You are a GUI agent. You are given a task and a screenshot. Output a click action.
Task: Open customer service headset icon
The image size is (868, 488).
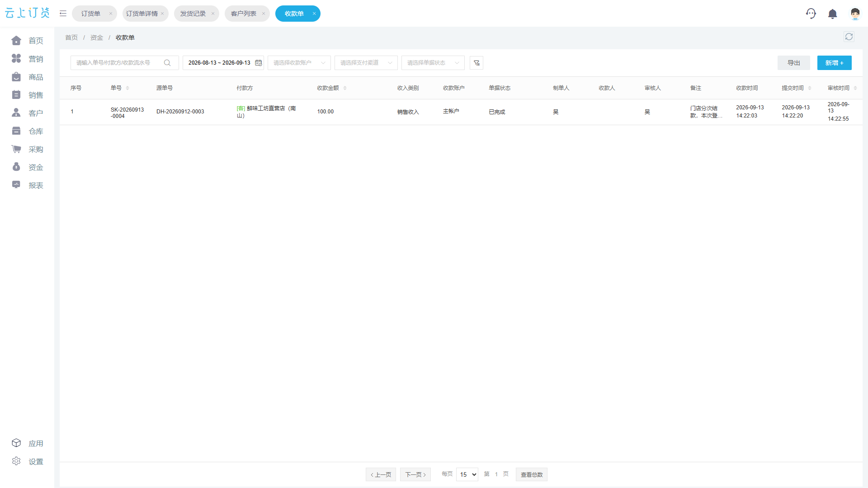coord(811,14)
